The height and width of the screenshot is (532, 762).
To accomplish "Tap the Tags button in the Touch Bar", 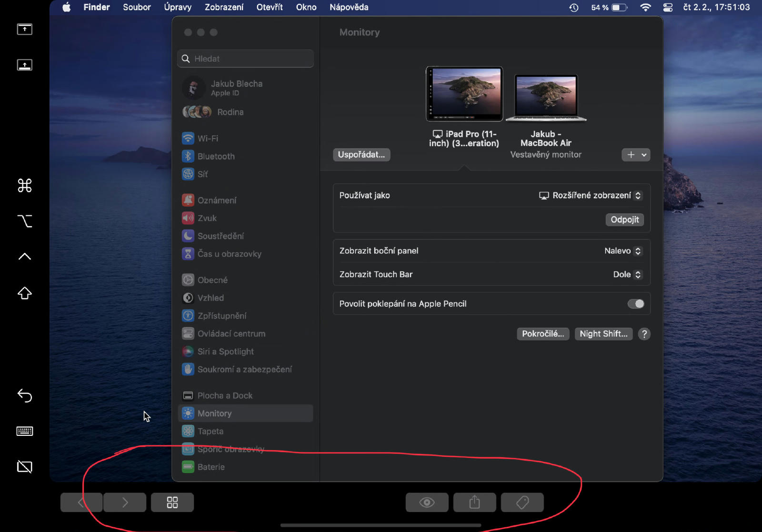I will [522, 502].
